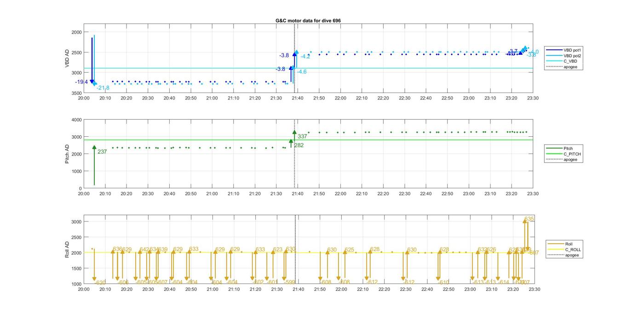
Task: Click the "625" label in Roll plot
Action: [x=349, y=250]
